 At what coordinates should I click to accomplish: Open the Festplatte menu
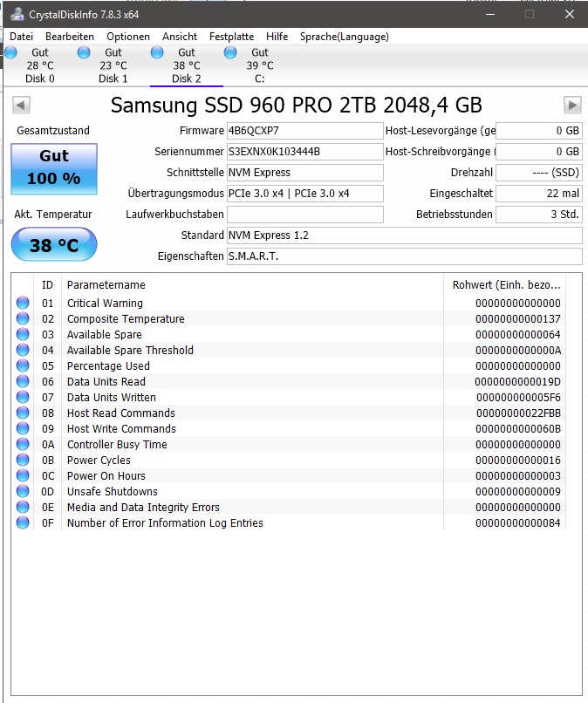pos(231,37)
